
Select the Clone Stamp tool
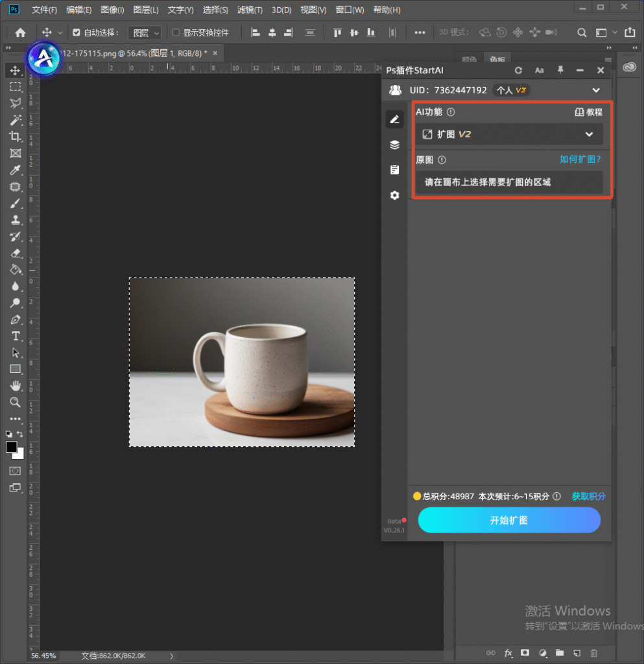(16, 220)
